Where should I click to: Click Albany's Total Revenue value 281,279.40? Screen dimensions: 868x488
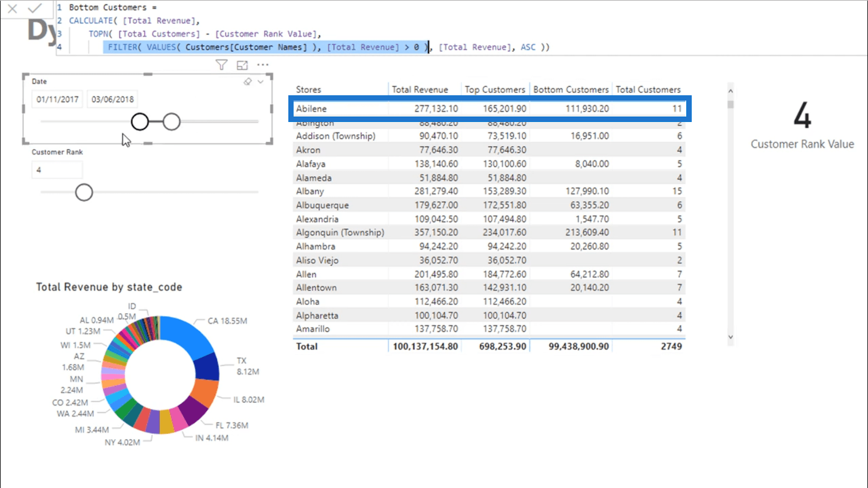tap(436, 191)
